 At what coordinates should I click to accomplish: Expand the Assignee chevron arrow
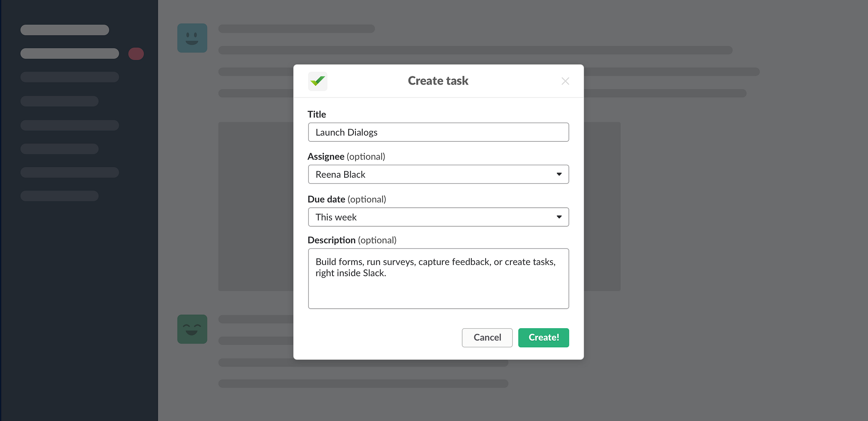[559, 174]
